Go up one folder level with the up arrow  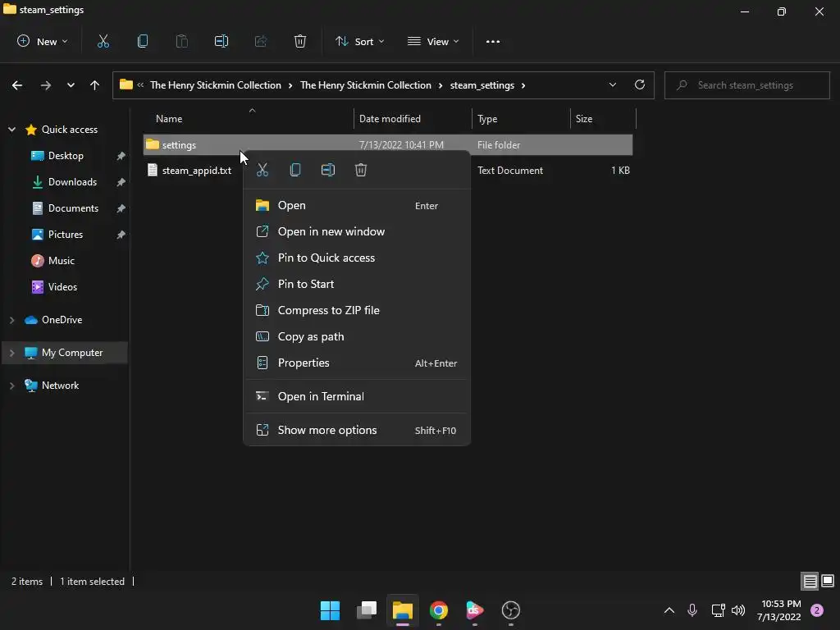coord(95,85)
